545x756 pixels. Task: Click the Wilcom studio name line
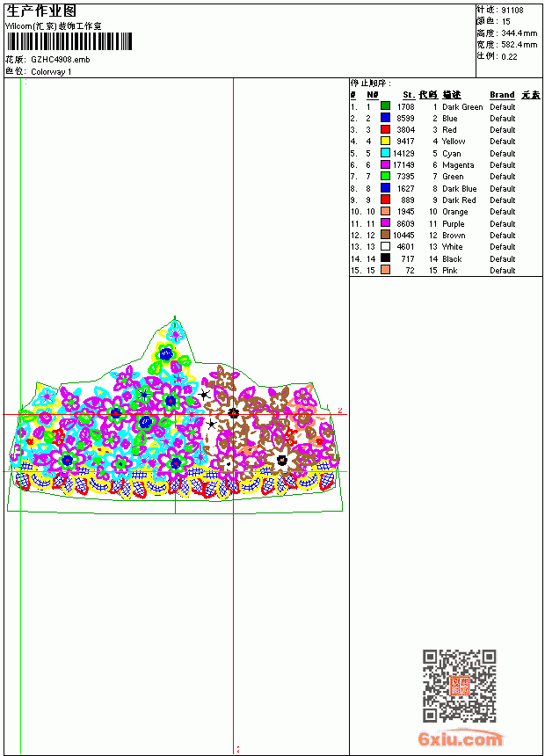tap(54, 26)
